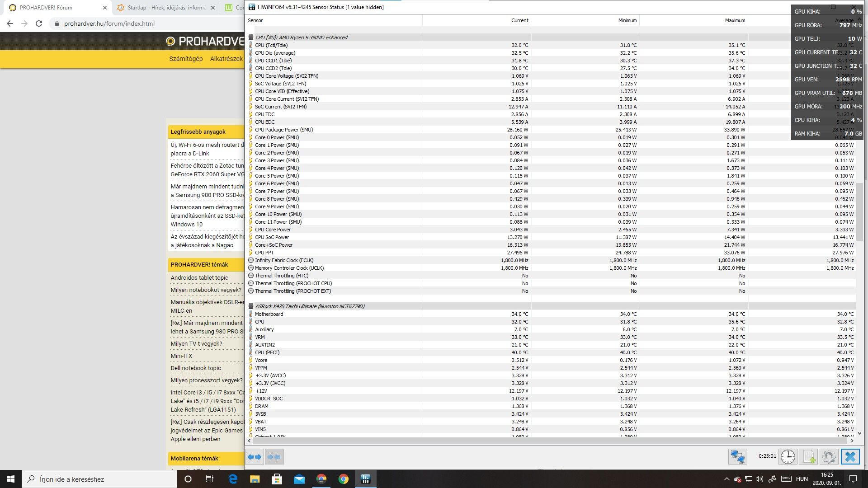Open network status tray icon
This screenshot has height=488, width=868.
click(x=749, y=479)
